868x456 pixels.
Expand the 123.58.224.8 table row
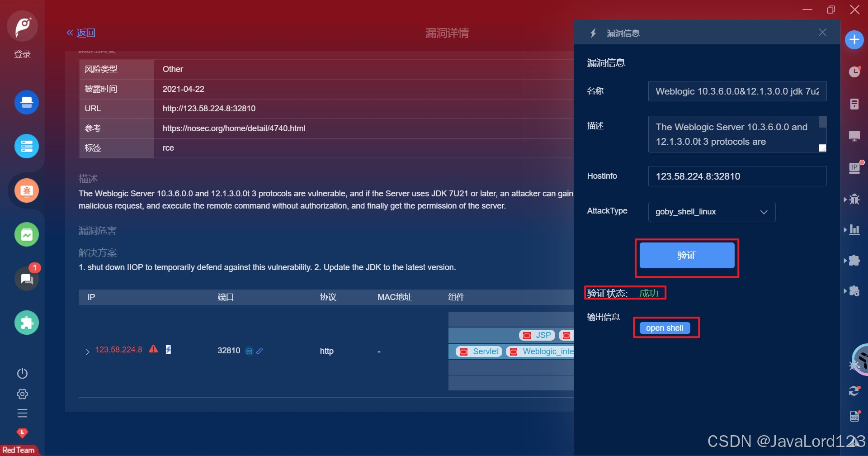pyautogui.click(x=87, y=352)
